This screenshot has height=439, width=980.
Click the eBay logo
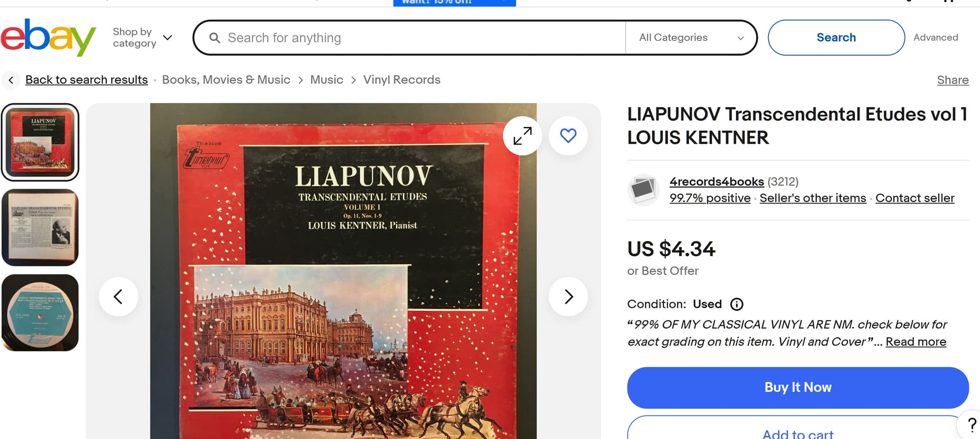pos(48,37)
